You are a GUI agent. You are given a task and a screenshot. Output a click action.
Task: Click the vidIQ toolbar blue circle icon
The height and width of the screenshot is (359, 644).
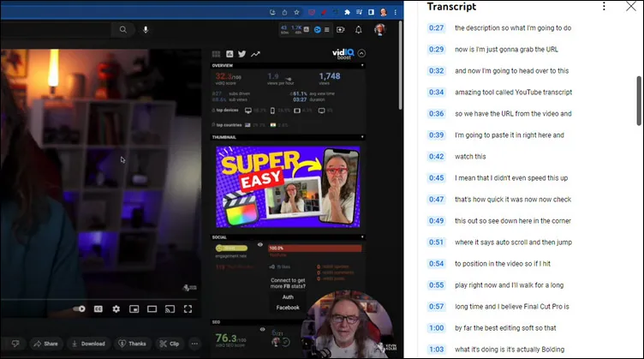317,30
